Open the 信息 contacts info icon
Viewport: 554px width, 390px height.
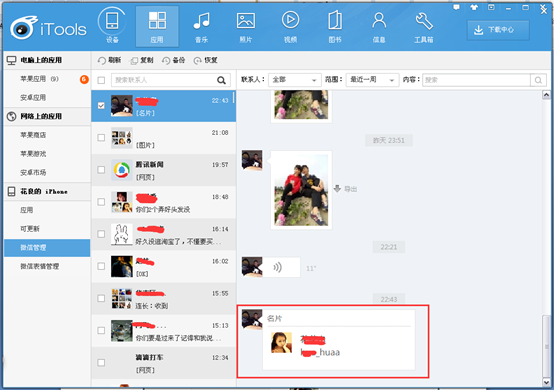click(379, 20)
